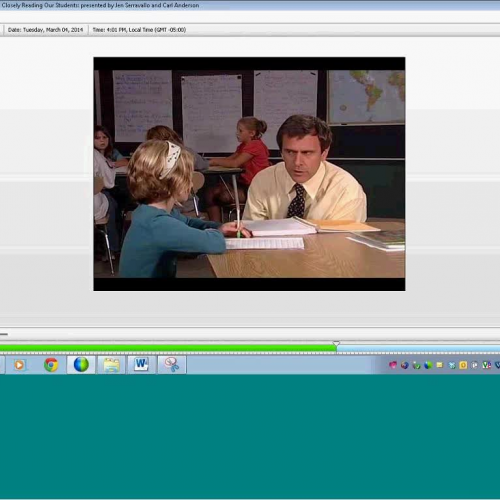Switch to the blue-green globe webinar app
Image resolution: width=500 pixels, height=500 pixels.
[81, 364]
